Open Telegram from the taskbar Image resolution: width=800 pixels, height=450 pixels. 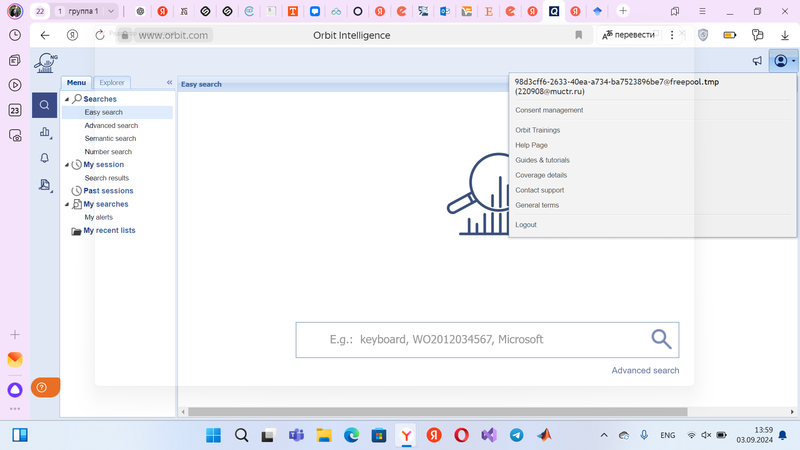point(516,435)
